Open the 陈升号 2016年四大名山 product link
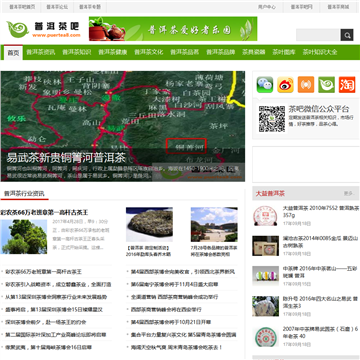Image resolution: width=360 pixels, height=360 pixels. (320, 303)
